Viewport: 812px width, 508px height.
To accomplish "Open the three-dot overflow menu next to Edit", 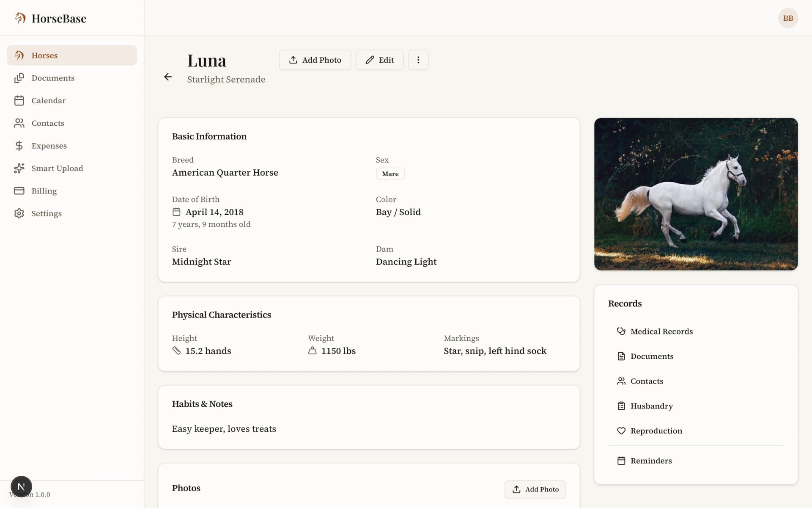I will coord(418,60).
